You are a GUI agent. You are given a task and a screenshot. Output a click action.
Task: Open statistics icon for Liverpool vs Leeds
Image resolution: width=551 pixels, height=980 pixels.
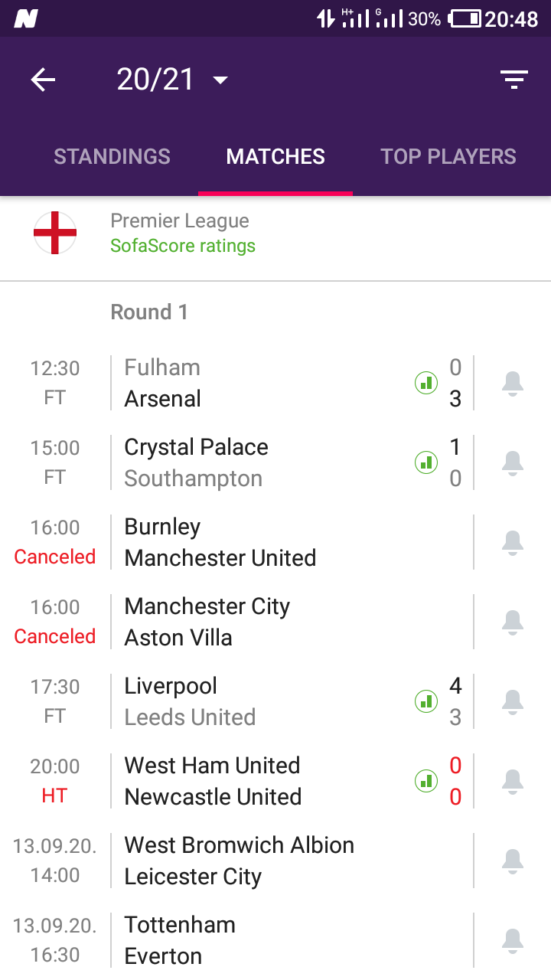(x=426, y=701)
